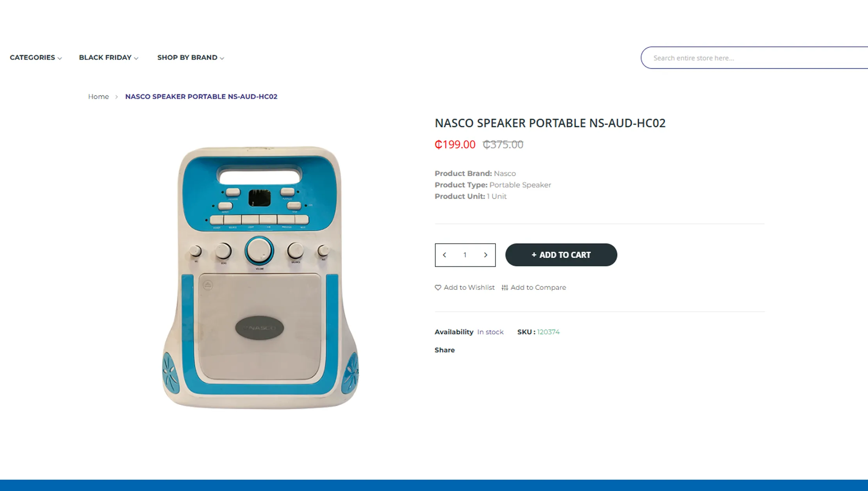The height and width of the screenshot is (491, 868).
Task: Click the heart icon next to Add to Wishlist
Action: click(x=438, y=287)
